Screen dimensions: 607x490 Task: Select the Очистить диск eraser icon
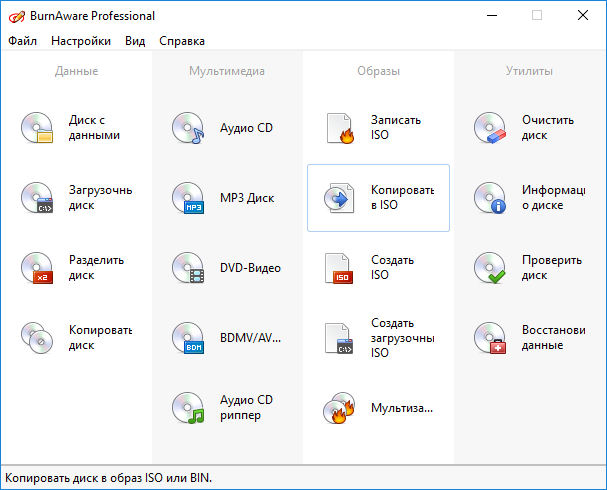tap(490, 128)
